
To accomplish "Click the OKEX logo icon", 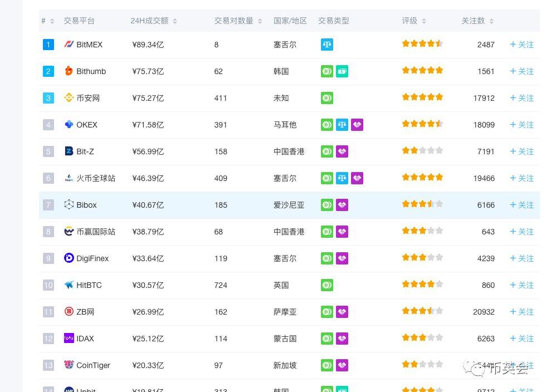I will [69, 125].
